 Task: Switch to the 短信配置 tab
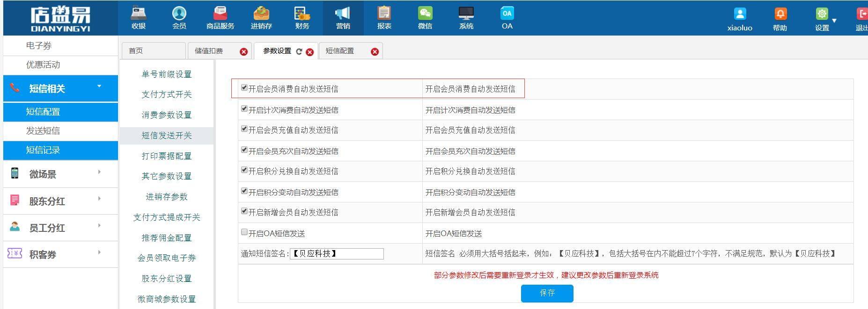[x=340, y=50]
